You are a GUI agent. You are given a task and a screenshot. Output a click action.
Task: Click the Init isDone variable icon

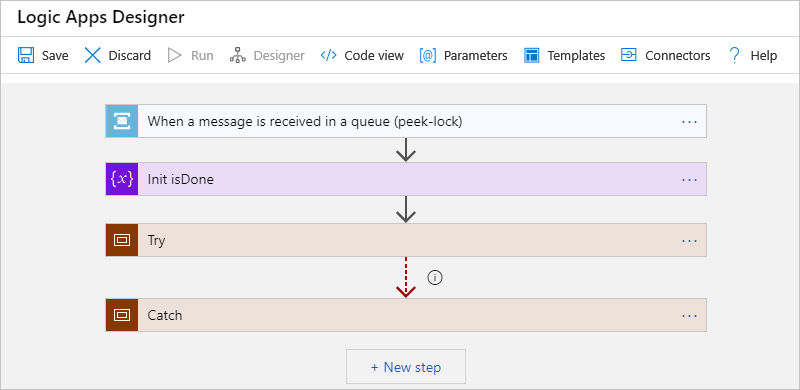pos(122,179)
